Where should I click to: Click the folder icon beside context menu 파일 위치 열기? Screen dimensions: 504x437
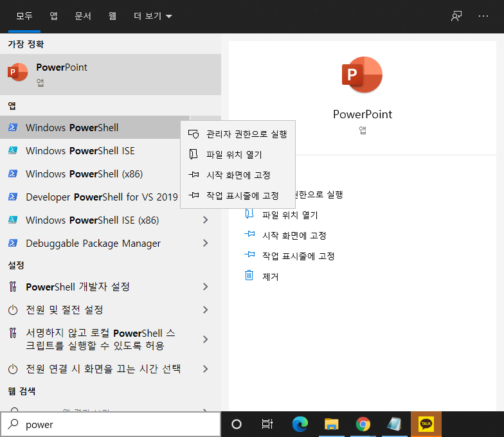[193, 154]
